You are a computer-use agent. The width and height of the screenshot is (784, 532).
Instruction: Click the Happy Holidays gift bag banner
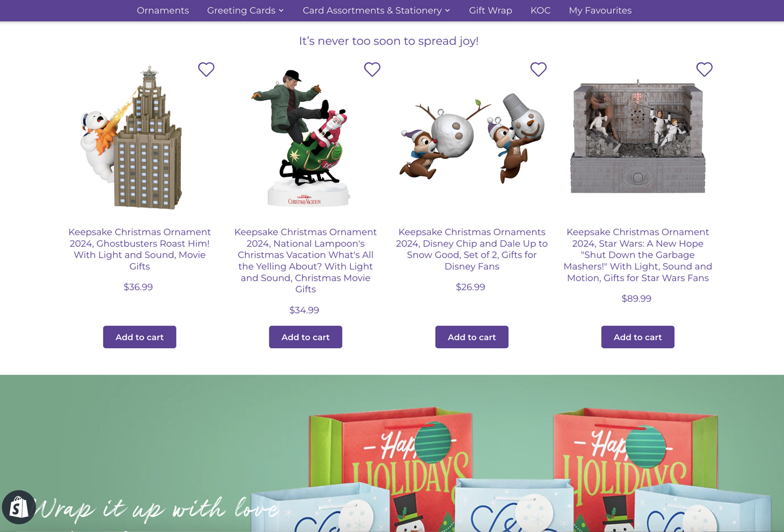tap(392, 453)
